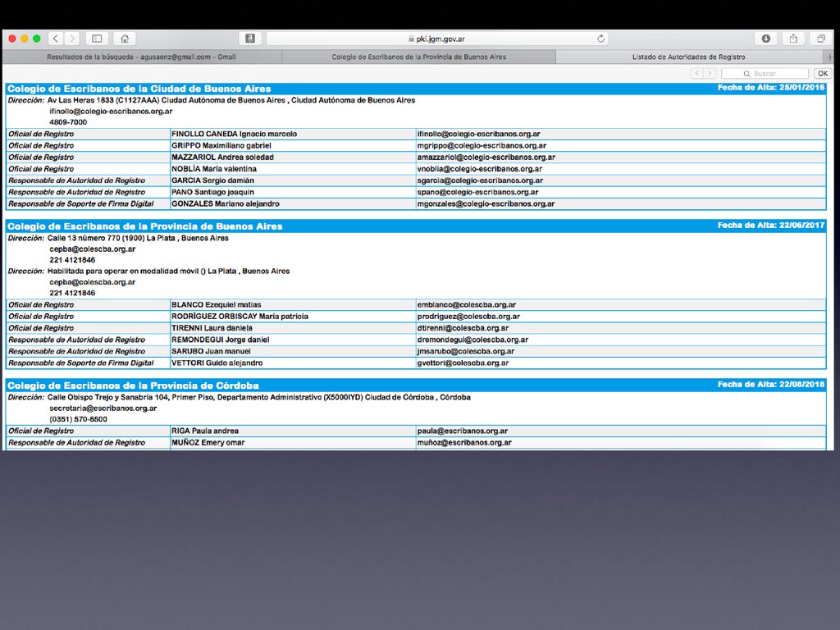Click name VETTORI Guido alejandro
The height and width of the screenshot is (630, 840).
click(217, 363)
